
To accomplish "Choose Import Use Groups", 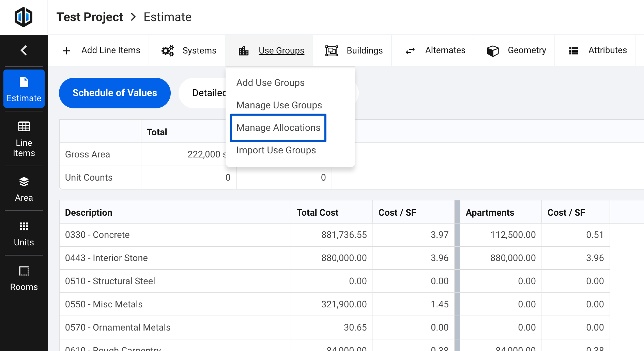I will (x=276, y=150).
